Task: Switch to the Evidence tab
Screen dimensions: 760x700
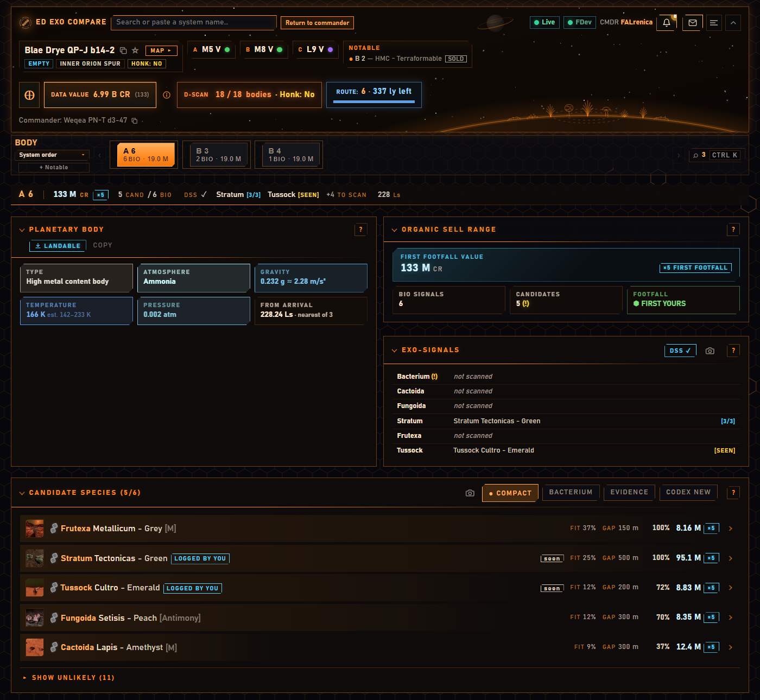Action: (629, 492)
